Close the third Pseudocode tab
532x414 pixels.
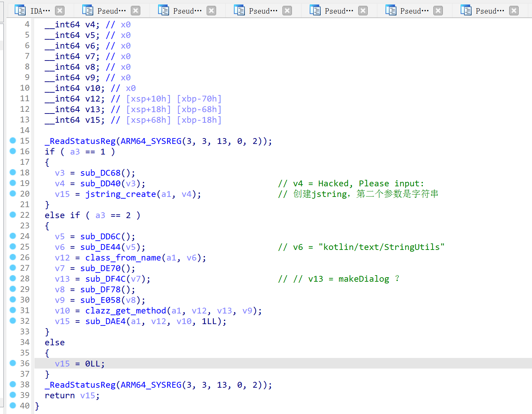click(287, 11)
